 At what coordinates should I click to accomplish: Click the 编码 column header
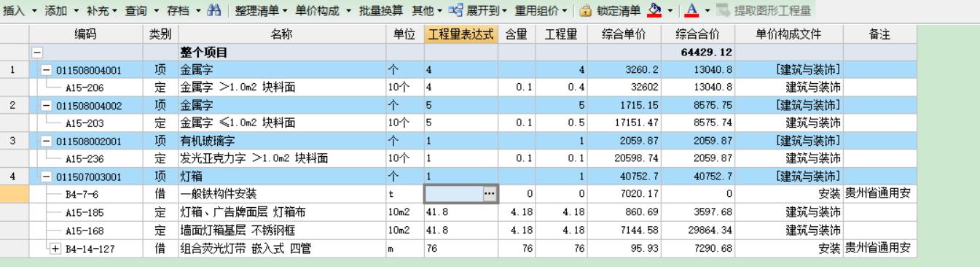[x=85, y=34]
